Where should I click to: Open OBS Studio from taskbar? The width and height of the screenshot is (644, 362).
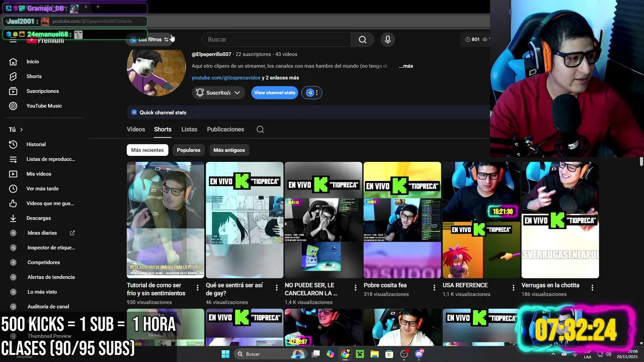tap(404, 354)
